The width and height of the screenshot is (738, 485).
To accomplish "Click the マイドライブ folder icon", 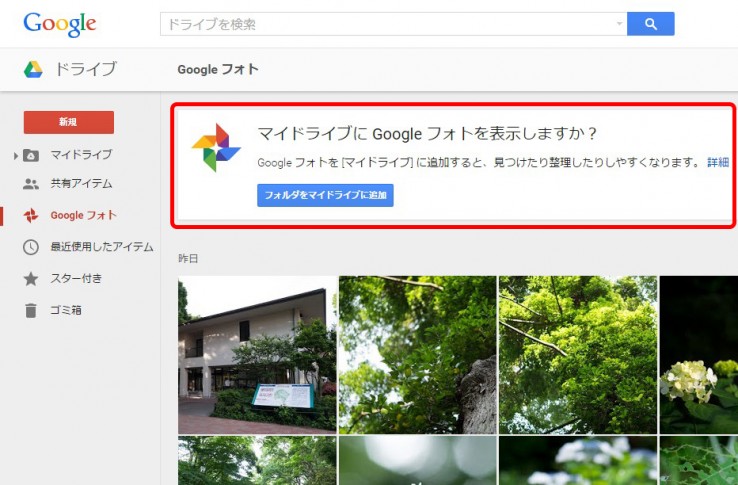I will (31, 155).
